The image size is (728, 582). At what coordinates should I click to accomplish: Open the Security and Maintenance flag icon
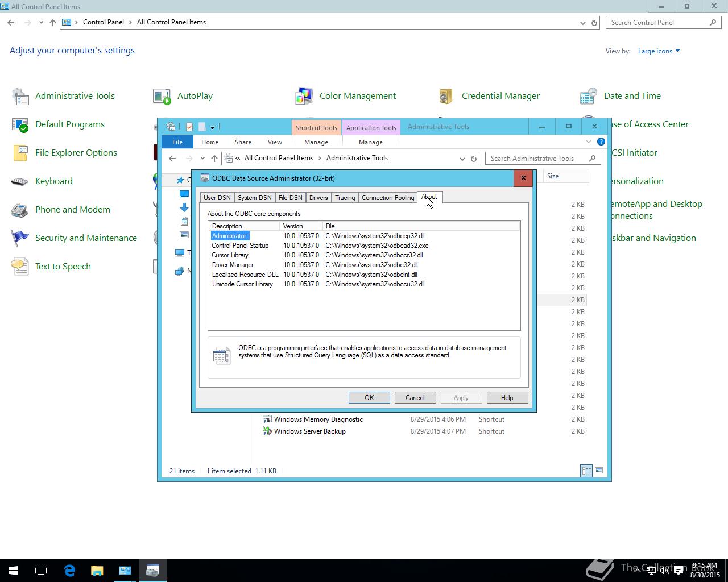tap(20, 238)
